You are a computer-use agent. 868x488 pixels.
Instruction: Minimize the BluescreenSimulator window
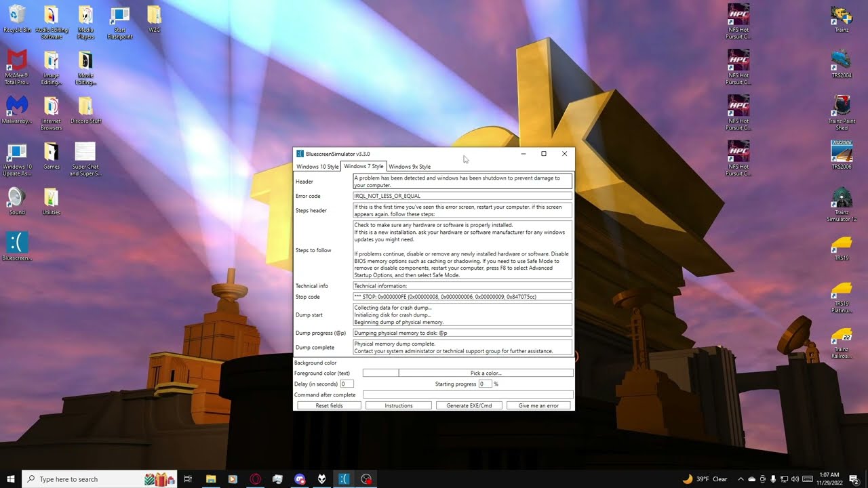(524, 154)
